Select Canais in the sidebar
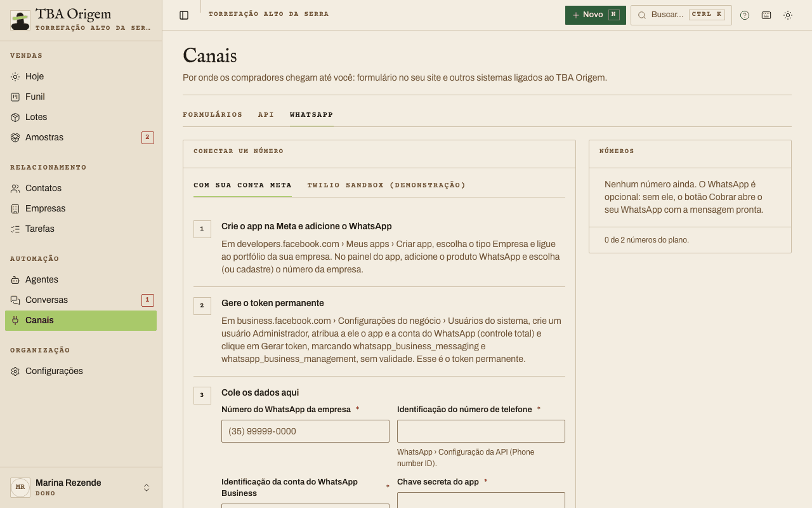Viewport: 812px width, 508px height. 81,320
